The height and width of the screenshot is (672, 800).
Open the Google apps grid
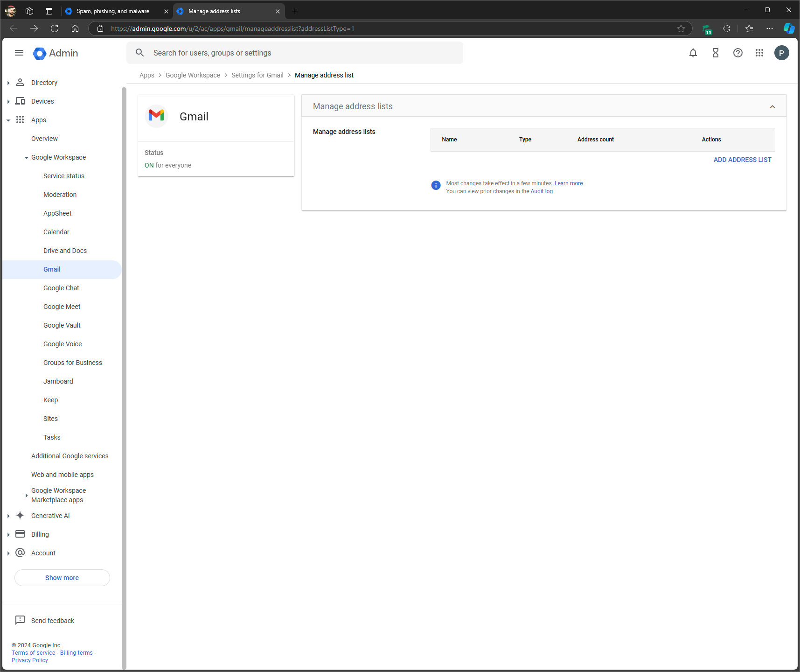coord(759,53)
